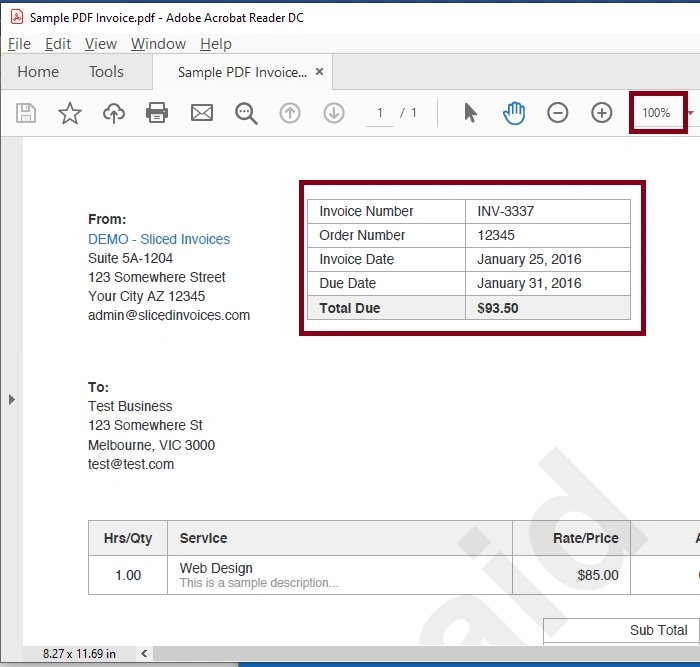The height and width of the screenshot is (667, 700).
Task: Choose the Selection arrow tool
Action: (x=470, y=113)
